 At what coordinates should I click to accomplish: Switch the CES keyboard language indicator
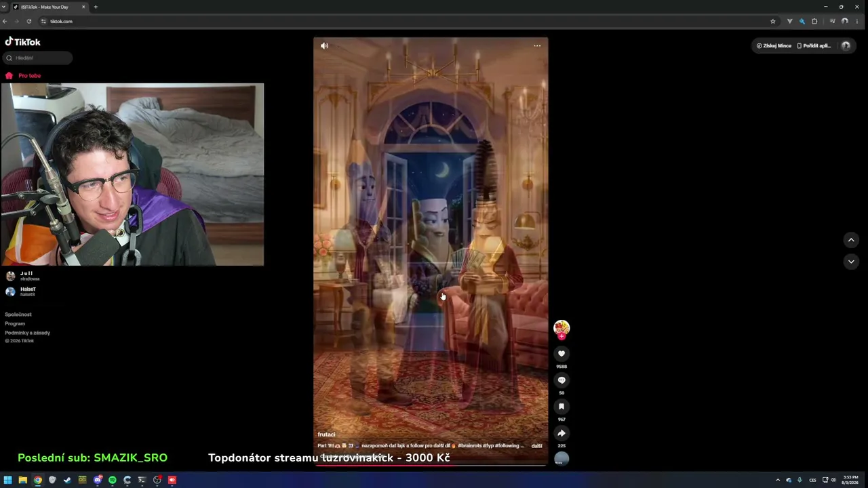(812, 480)
